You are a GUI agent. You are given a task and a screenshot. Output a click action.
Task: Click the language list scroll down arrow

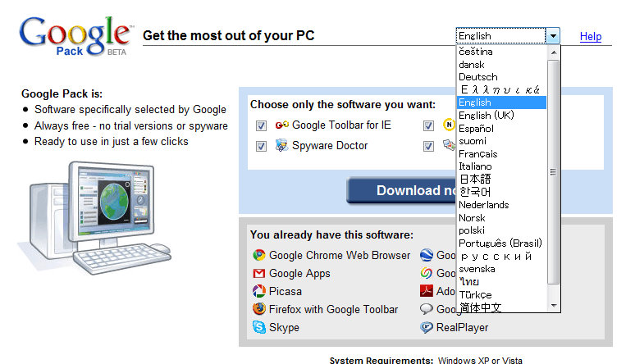(554, 306)
